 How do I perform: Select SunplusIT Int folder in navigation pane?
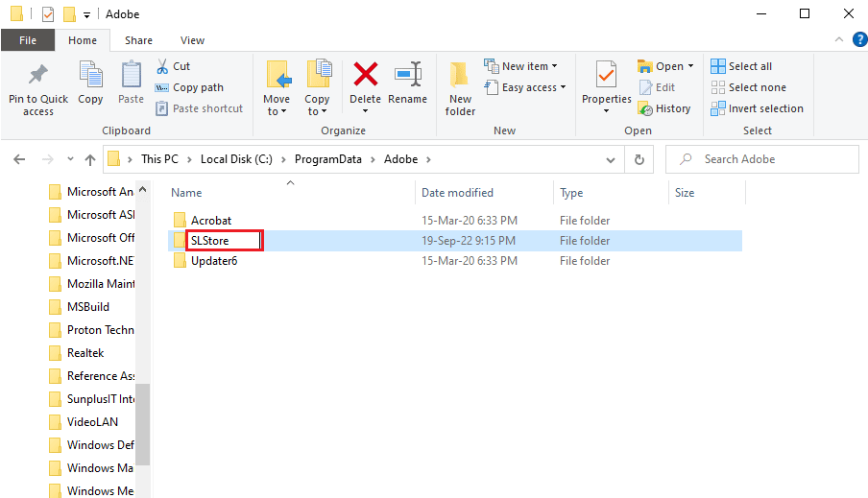(x=92, y=398)
